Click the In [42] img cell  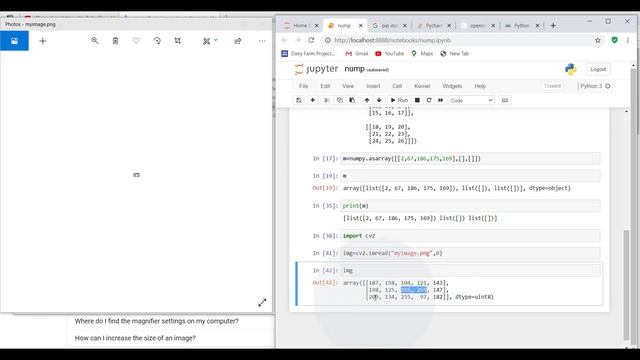[470, 270]
